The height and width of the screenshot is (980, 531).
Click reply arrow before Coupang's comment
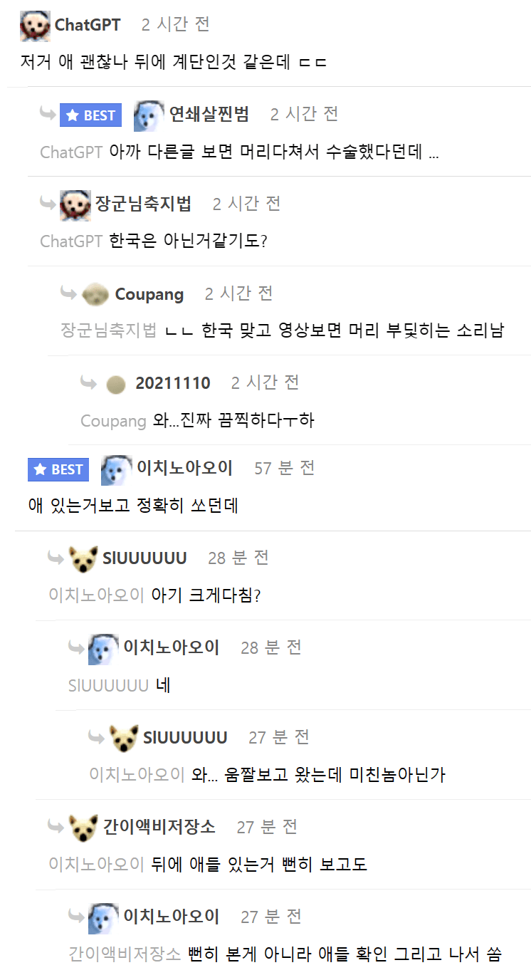click(69, 293)
